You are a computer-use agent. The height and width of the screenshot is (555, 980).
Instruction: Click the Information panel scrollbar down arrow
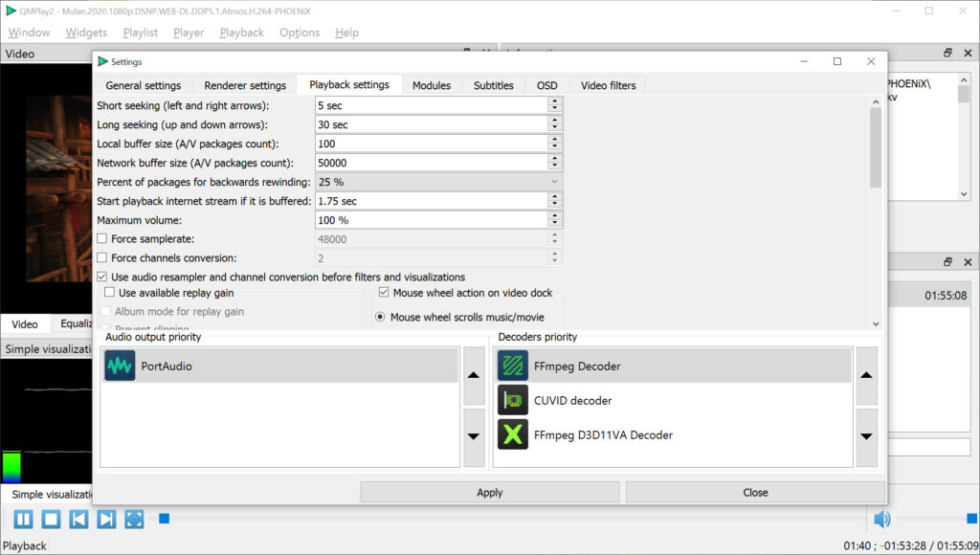[964, 194]
